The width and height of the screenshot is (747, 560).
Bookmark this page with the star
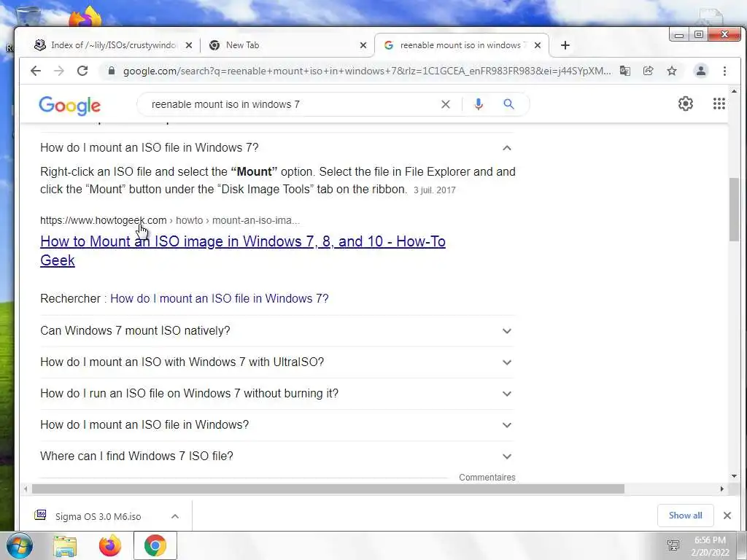(672, 71)
